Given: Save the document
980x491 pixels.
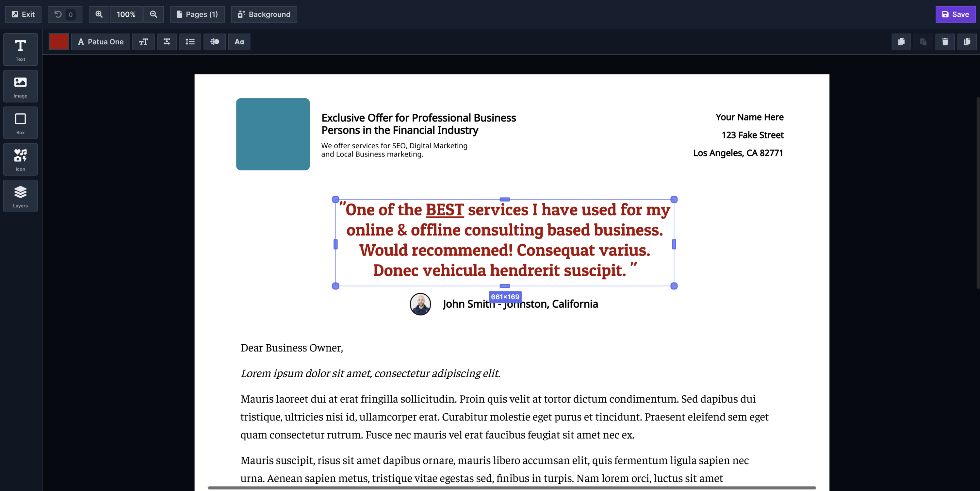Looking at the screenshot, I should 955,14.
